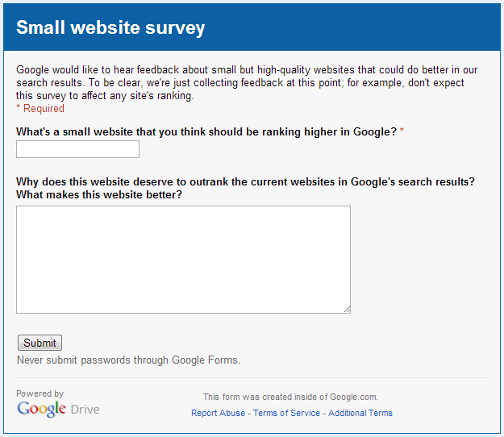Viewport: 504px width, 437px height.
Task: Click the textarea resize grip corner
Action: click(x=348, y=310)
